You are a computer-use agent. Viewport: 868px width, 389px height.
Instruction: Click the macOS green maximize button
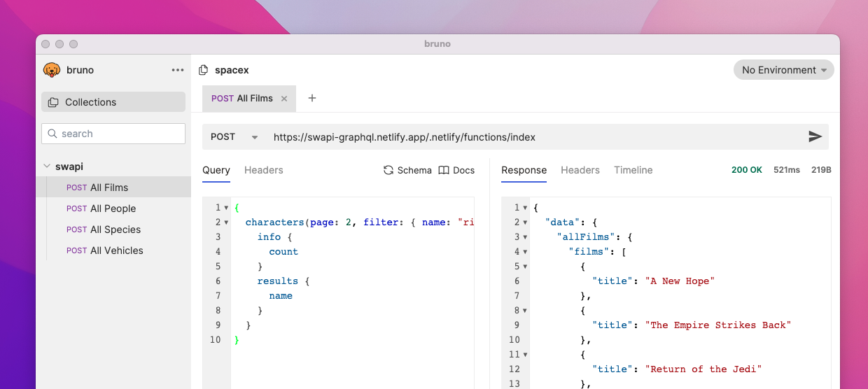click(x=73, y=44)
